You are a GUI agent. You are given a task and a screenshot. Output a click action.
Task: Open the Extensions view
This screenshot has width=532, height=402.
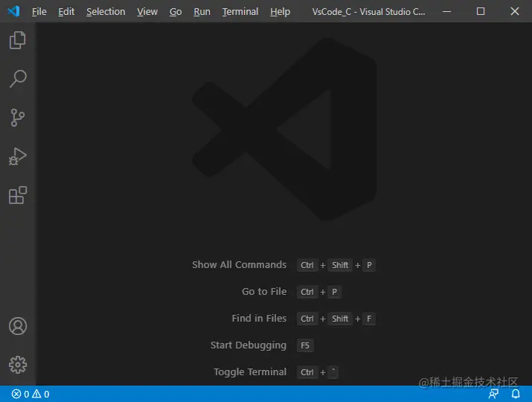click(x=18, y=195)
